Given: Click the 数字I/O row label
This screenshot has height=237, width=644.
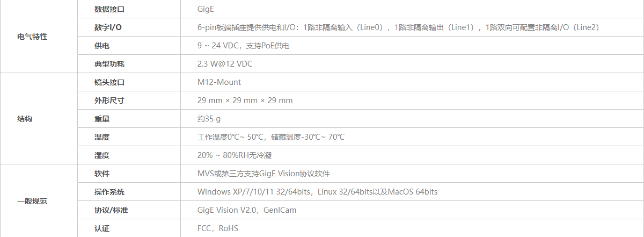Looking at the screenshot, I should 107,27.
